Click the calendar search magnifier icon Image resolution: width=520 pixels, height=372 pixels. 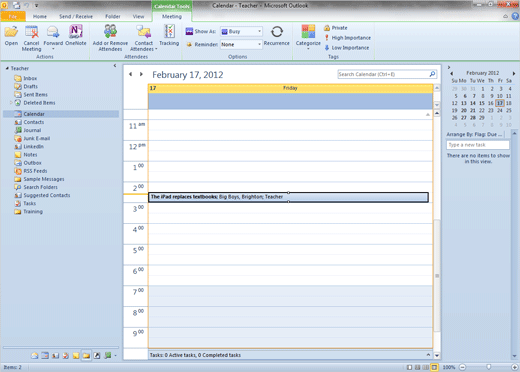pyautogui.click(x=432, y=74)
